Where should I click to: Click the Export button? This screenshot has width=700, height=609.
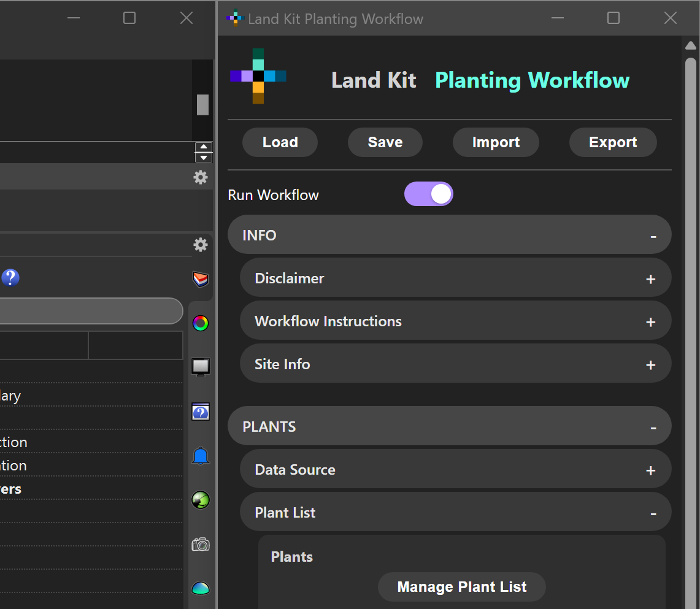tap(613, 142)
